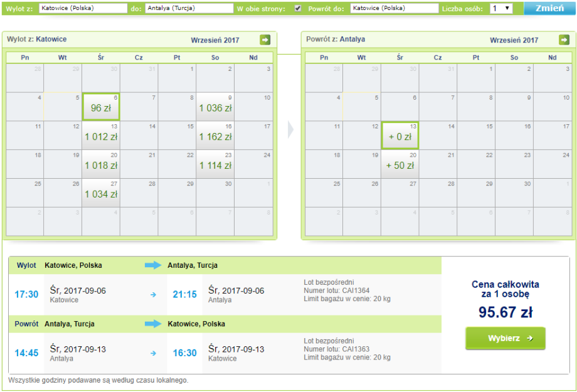Click gray arrow between the two calendars
Screen dimensions: 577x392
290,130
